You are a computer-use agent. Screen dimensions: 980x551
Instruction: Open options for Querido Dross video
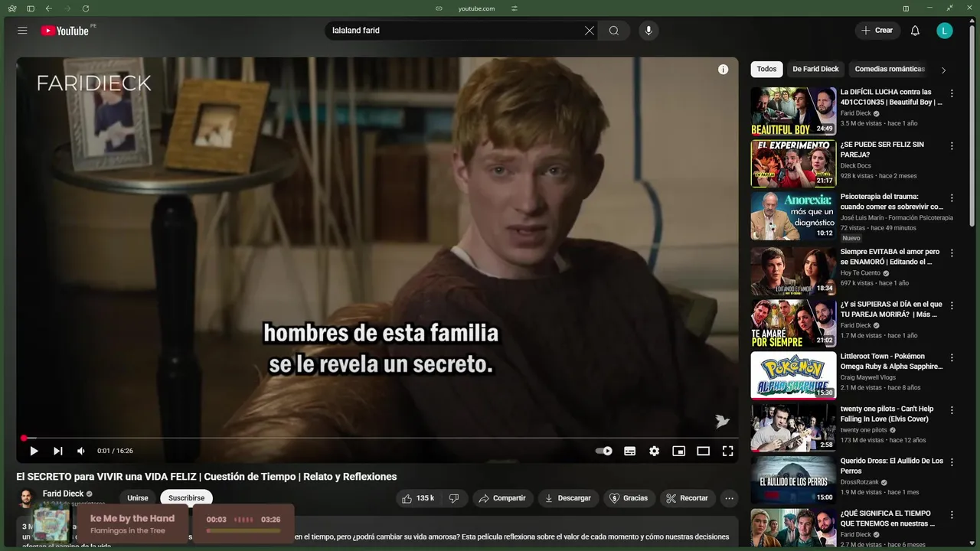[x=952, y=462]
